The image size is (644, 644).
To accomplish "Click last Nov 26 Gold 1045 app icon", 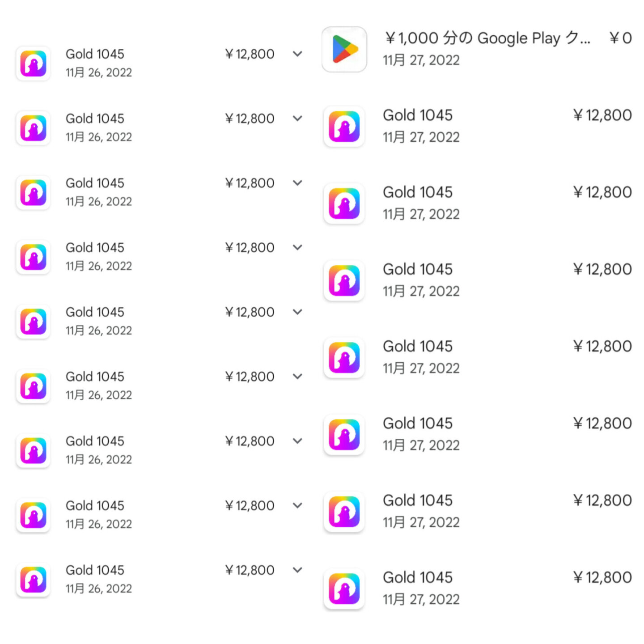I will (x=33, y=580).
